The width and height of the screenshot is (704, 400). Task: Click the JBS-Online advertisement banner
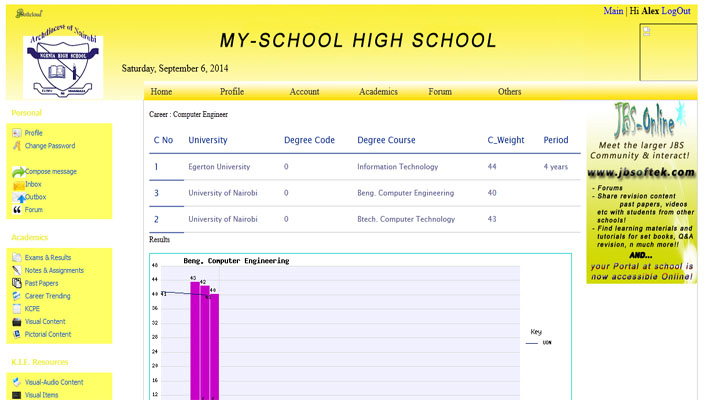pos(641,192)
